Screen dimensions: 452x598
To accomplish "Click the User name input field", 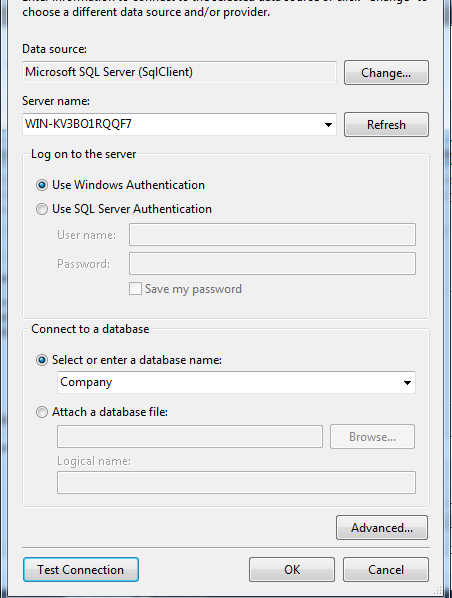I will tap(272, 235).
